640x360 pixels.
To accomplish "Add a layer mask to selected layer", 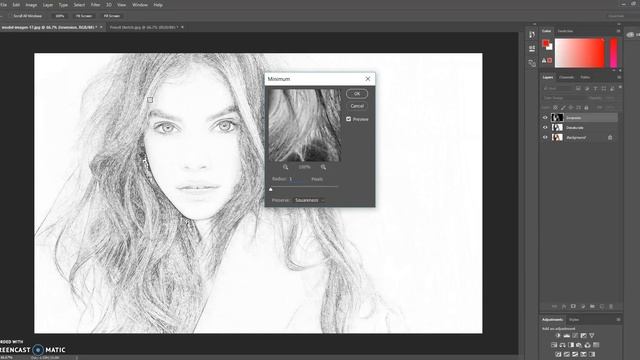I will tap(573, 306).
